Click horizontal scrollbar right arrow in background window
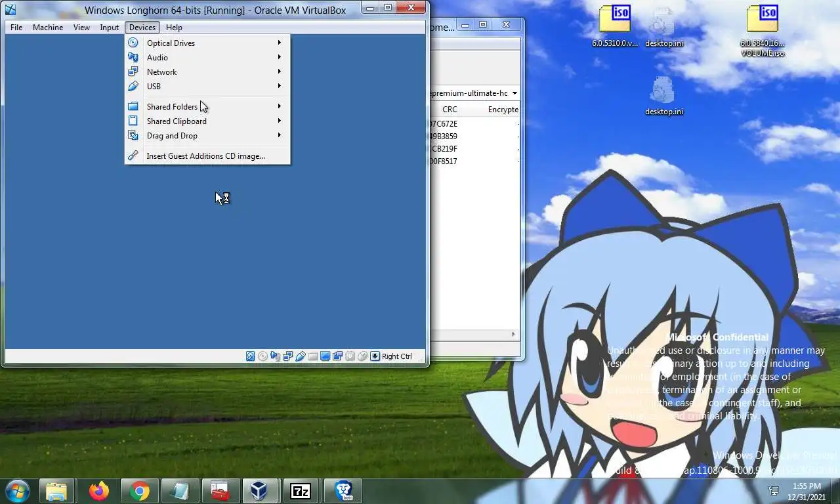This screenshot has height=504, width=840. tap(514, 335)
